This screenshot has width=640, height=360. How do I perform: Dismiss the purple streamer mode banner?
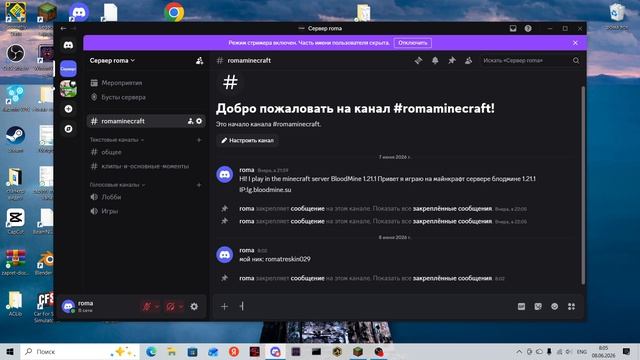(x=575, y=43)
